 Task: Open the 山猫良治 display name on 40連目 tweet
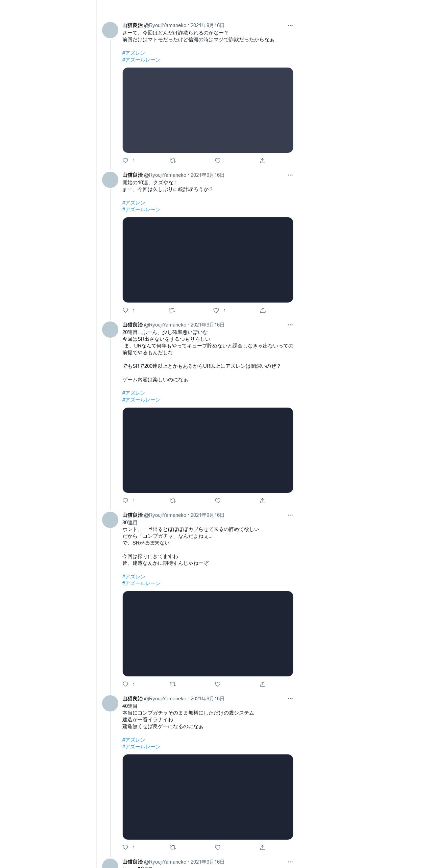click(132, 699)
